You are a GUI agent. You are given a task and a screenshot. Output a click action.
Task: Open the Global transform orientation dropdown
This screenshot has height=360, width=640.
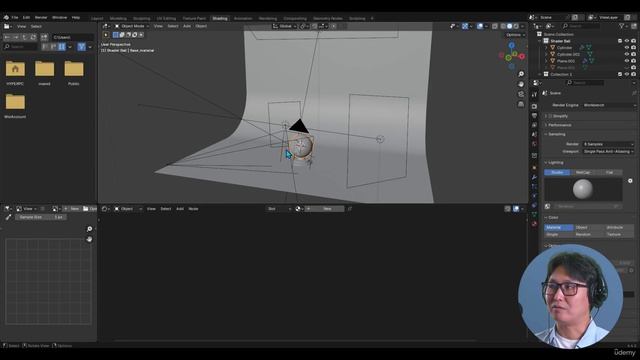[x=284, y=26]
